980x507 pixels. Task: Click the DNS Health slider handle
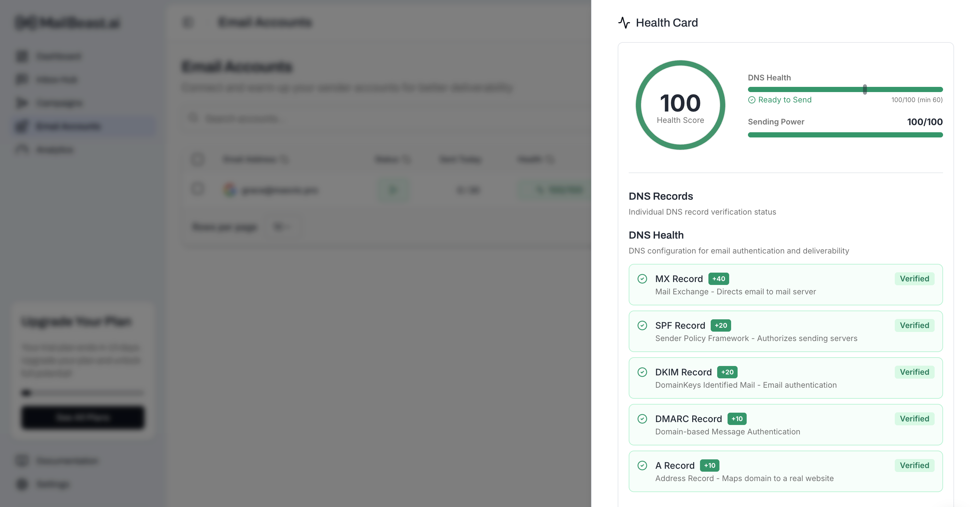pyautogui.click(x=865, y=90)
